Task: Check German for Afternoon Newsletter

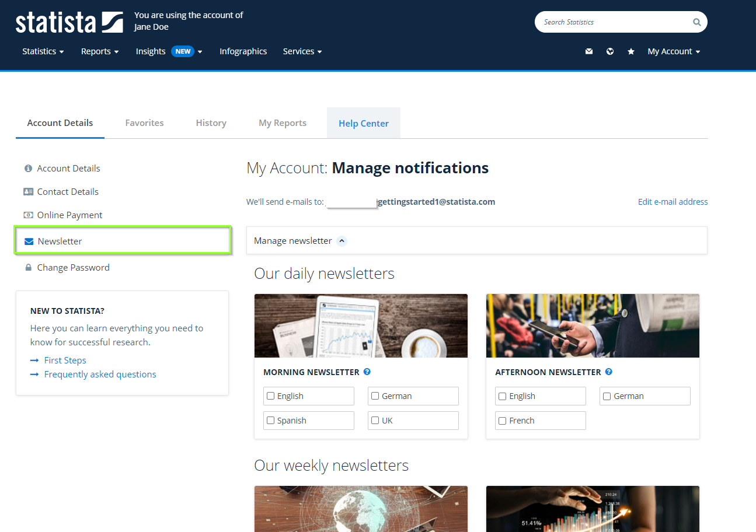Action: [607, 396]
